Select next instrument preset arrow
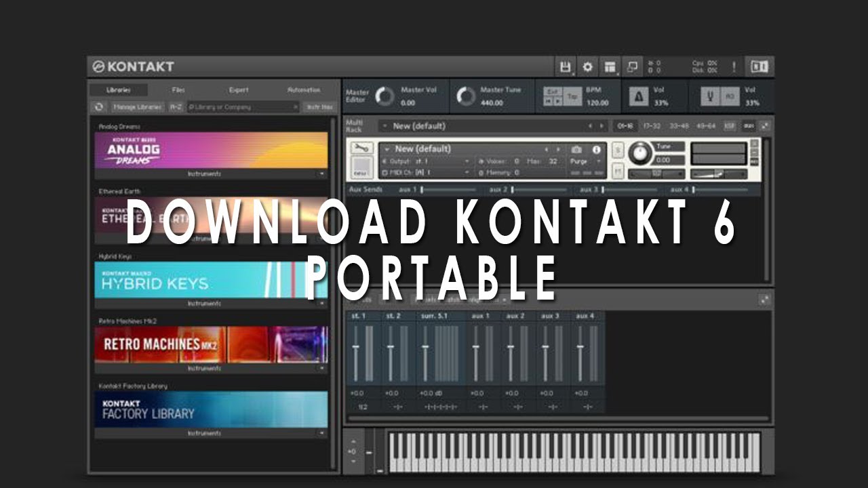 (x=558, y=149)
